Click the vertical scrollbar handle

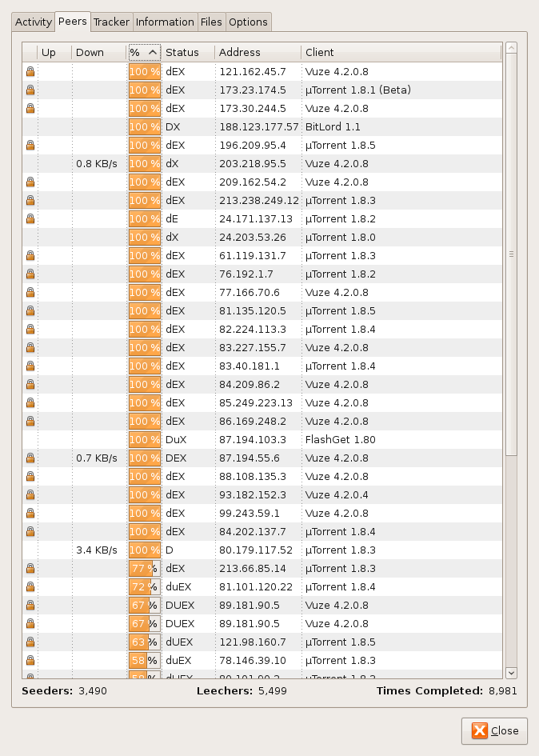pyautogui.click(x=511, y=254)
